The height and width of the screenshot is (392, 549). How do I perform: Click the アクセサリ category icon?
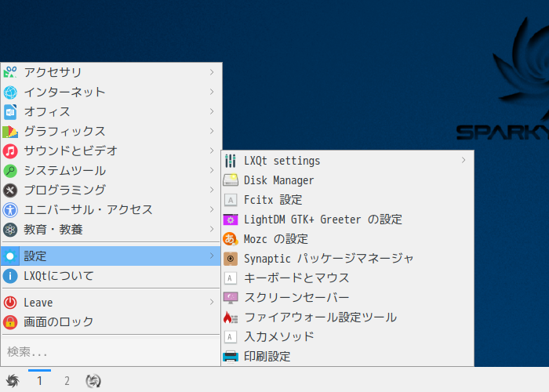point(10,72)
